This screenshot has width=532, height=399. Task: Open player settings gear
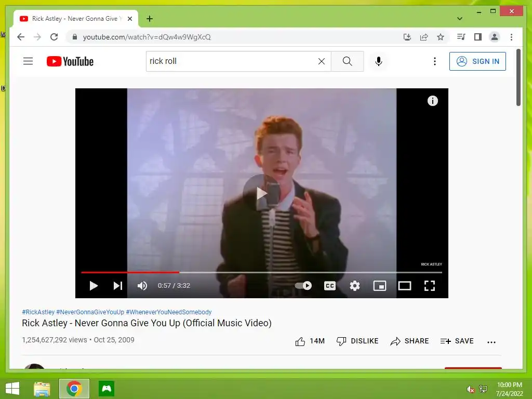click(x=354, y=286)
